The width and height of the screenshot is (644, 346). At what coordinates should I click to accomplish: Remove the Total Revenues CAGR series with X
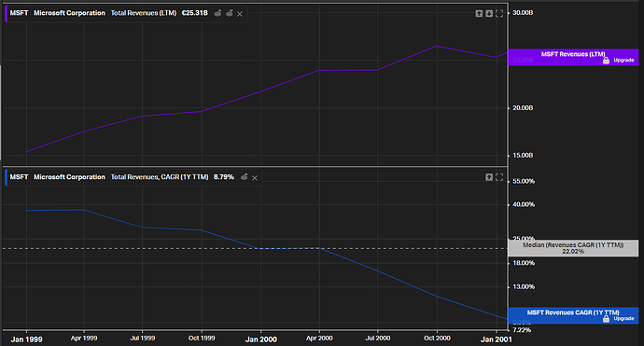tap(255, 178)
